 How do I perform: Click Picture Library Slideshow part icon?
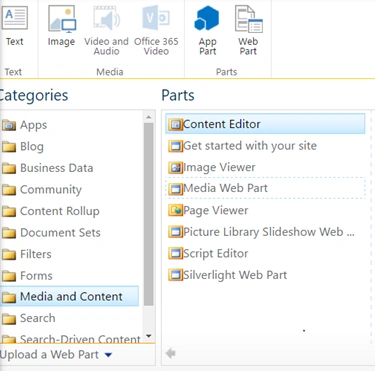click(x=175, y=232)
